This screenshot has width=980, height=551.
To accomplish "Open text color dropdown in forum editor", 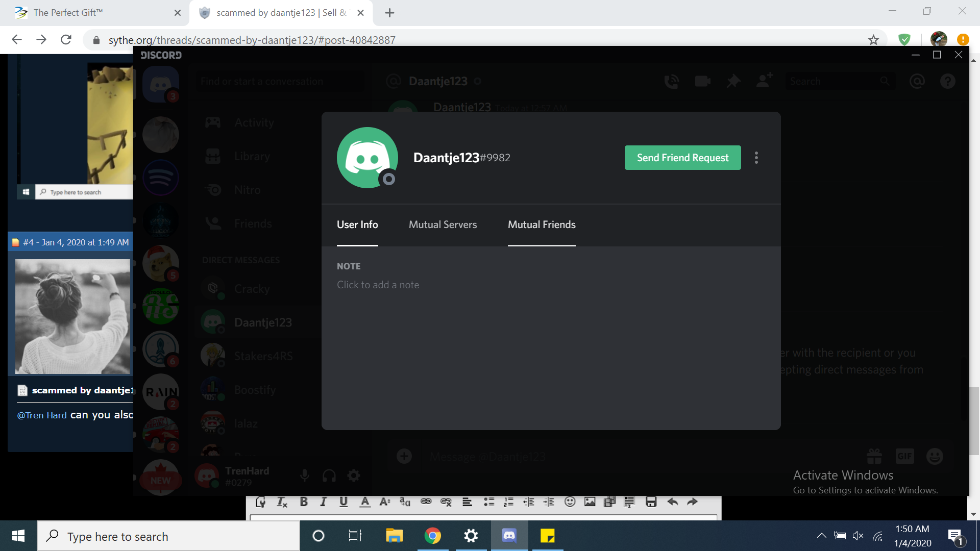I will click(x=365, y=502).
